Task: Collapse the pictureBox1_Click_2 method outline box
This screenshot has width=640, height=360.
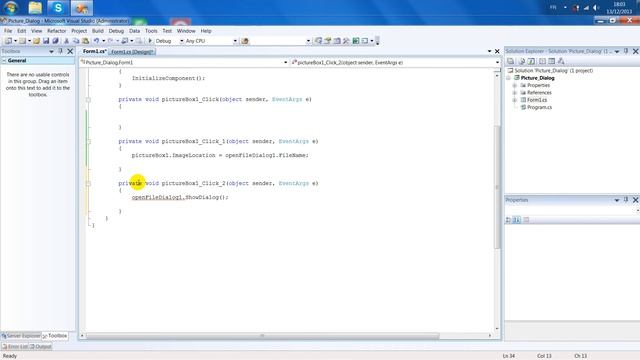Action: pyautogui.click(x=88, y=184)
